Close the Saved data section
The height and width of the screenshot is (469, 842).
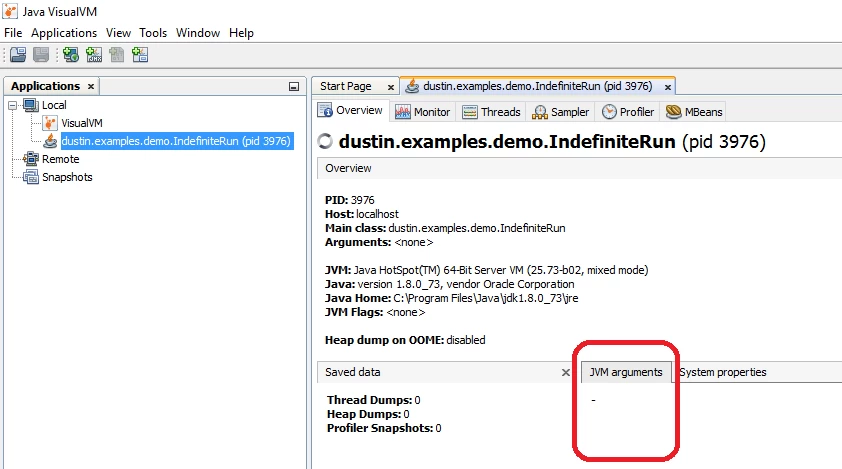(x=565, y=372)
